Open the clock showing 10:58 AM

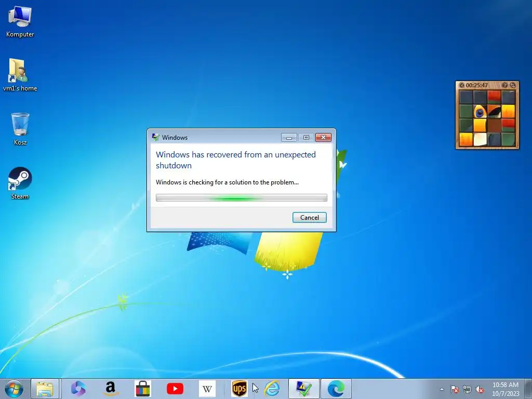pos(506,389)
